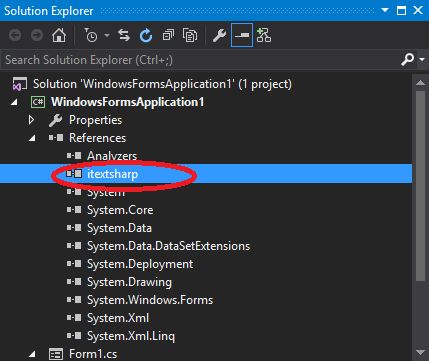Viewport: 429px width, 361px height.
Task: Open the Pending Changes Filter clock icon
Action: (x=90, y=35)
